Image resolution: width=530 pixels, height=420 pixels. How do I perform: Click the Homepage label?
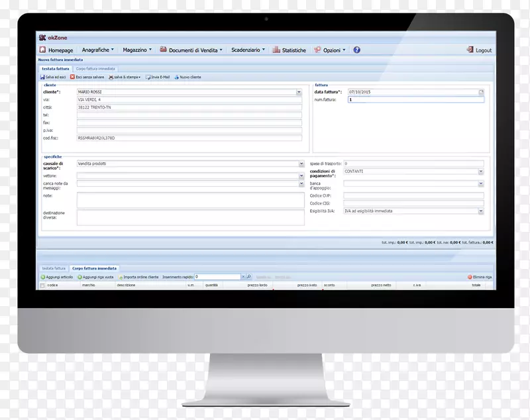point(60,50)
